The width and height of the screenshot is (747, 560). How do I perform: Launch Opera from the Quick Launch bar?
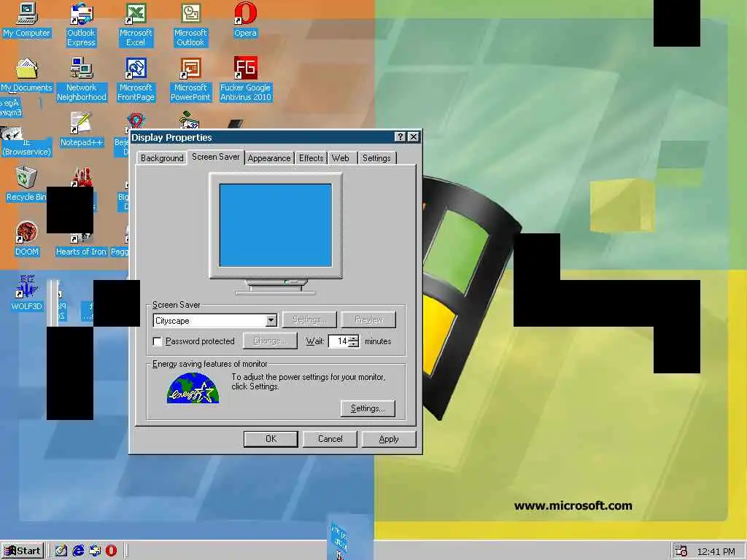click(x=111, y=551)
